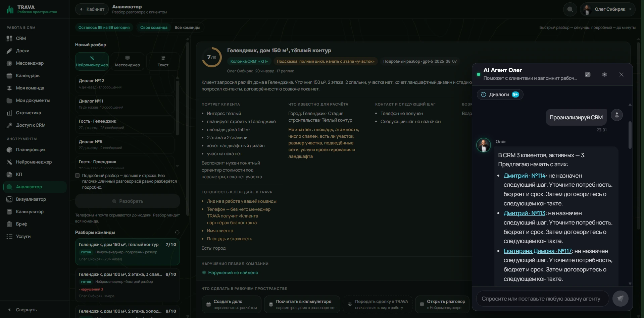Send message with paper plane button
Viewport: 644px width, 318px height.
point(620,299)
